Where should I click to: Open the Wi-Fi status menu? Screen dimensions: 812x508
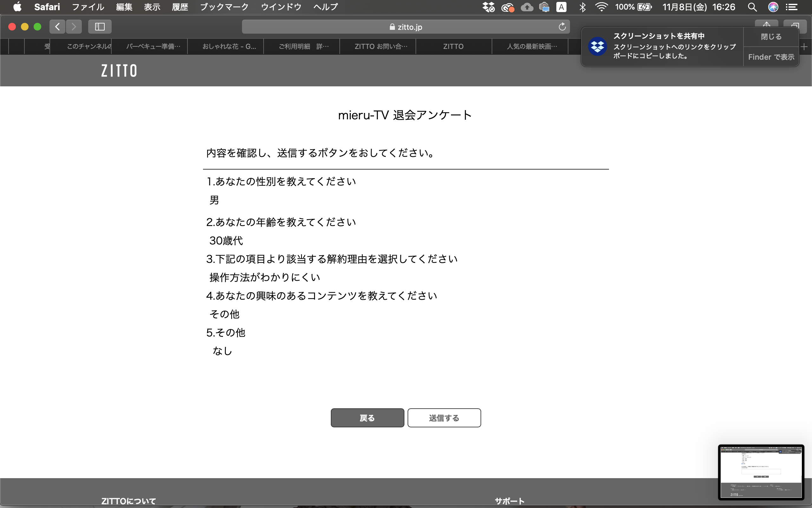(601, 7)
